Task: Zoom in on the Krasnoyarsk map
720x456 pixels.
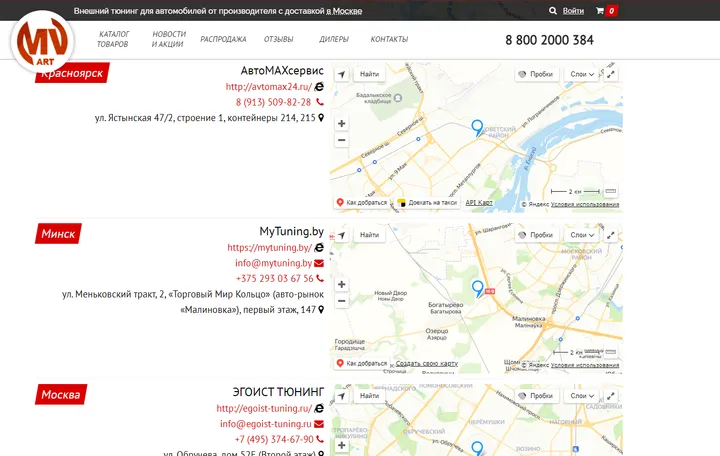Action: (x=341, y=124)
